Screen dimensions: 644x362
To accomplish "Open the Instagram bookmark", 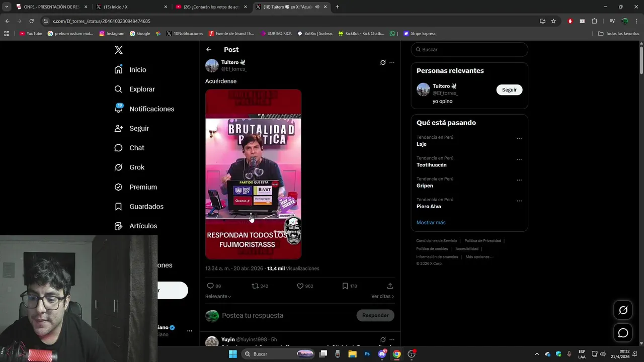I will [112, 34].
